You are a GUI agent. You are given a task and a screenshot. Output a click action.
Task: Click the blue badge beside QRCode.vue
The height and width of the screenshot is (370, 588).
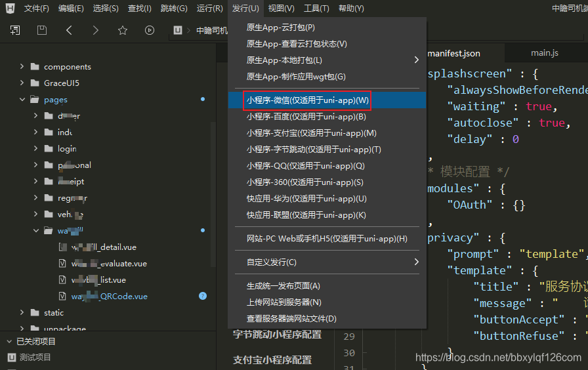pyautogui.click(x=203, y=296)
